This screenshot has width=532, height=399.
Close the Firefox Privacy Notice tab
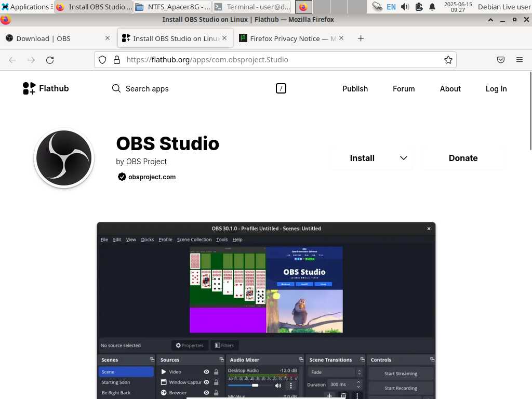[341, 38]
